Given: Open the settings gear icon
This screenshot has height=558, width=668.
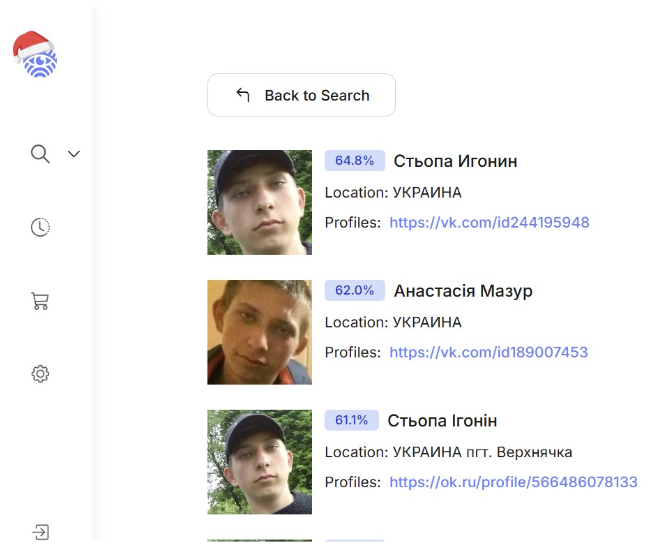Looking at the screenshot, I should click(x=40, y=374).
